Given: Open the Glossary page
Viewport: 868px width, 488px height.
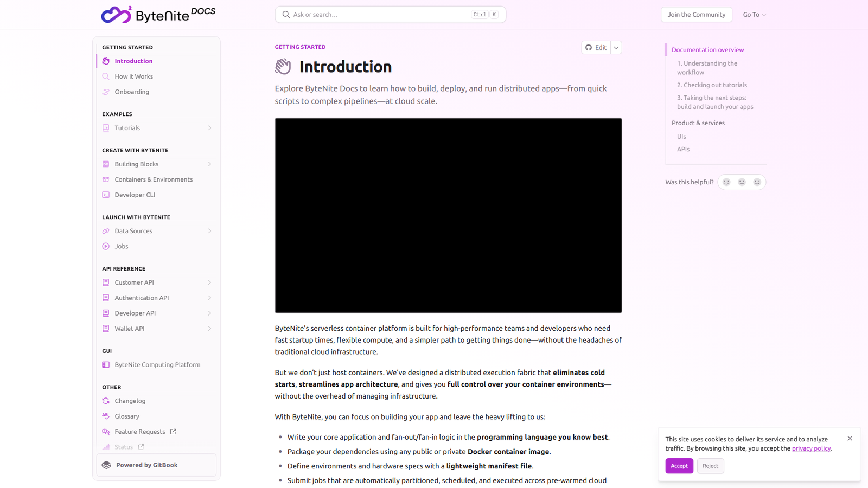Looking at the screenshot, I should pyautogui.click(x=127, y=416).
